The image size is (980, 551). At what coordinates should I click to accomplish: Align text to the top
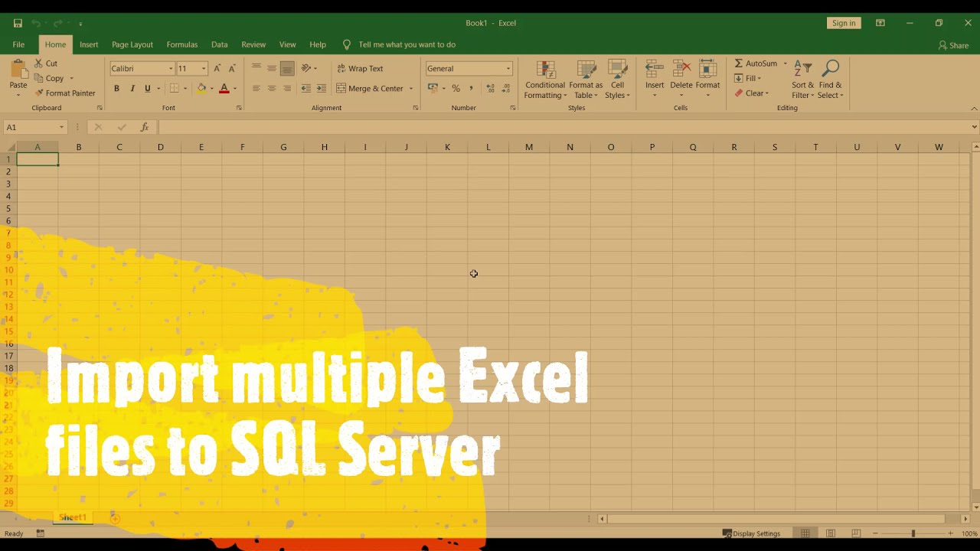(x=256, y=68)
